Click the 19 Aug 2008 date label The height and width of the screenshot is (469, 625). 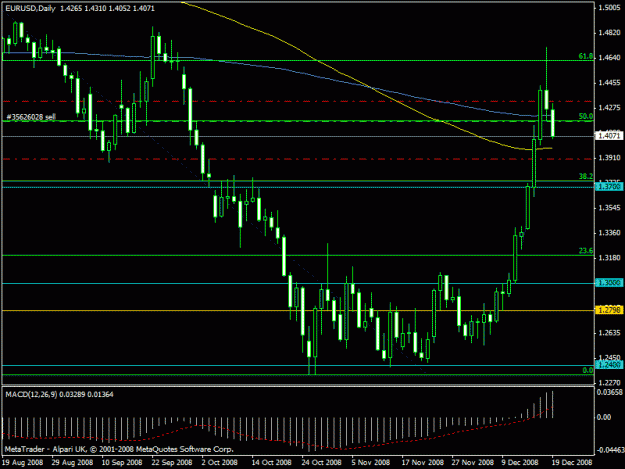(22, 462)
